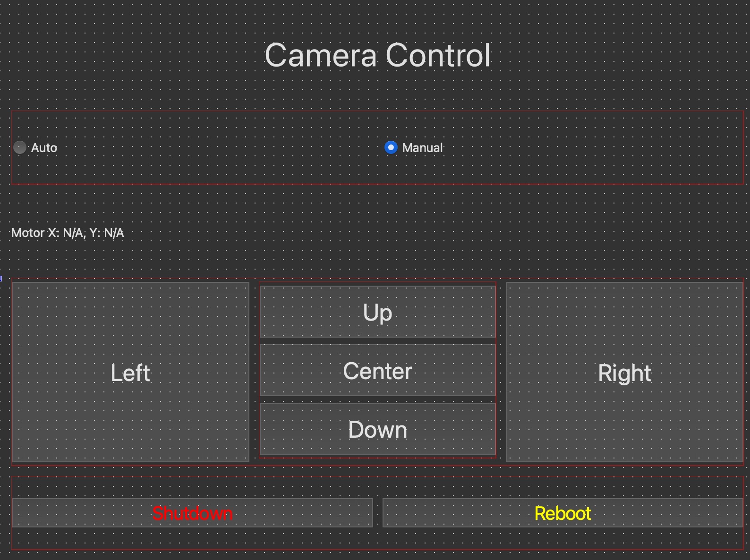This screenshot has width=750, height=560.
Task: Click the gap between Up and Center buttons
Action: coord(377,341)
